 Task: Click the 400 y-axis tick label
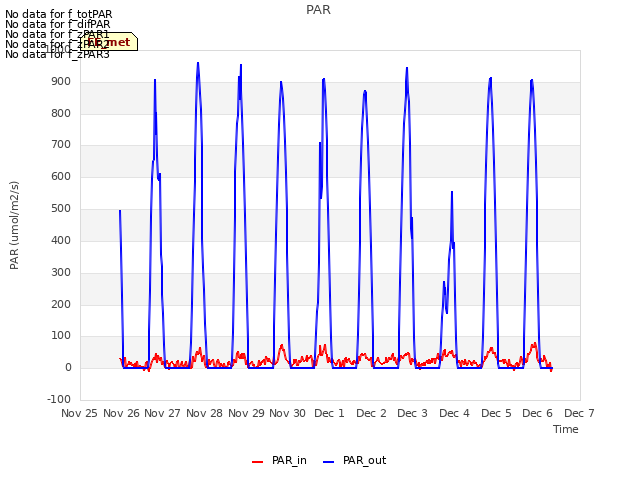click(x=61, y=240)
